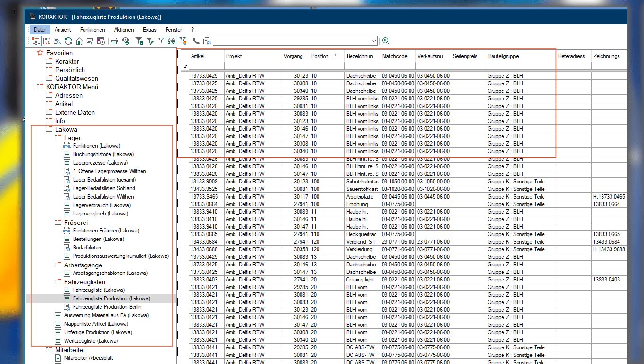Click the circled M icon beside search box

coord(386,41)
